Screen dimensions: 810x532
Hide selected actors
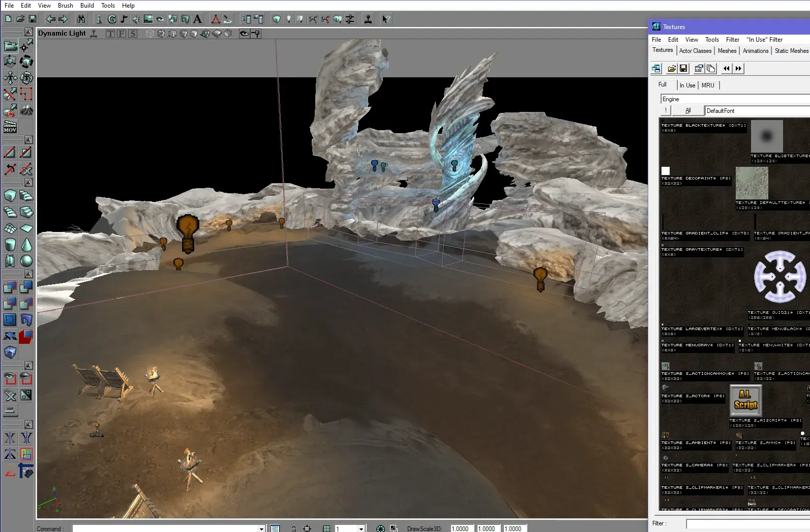pos(26,379)
